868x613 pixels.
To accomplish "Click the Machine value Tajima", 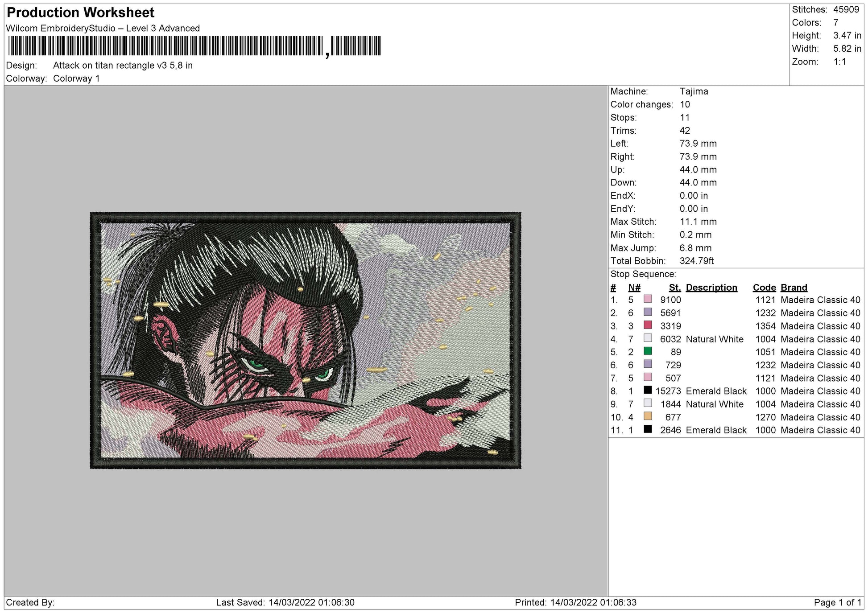I will tap(694, 91).
